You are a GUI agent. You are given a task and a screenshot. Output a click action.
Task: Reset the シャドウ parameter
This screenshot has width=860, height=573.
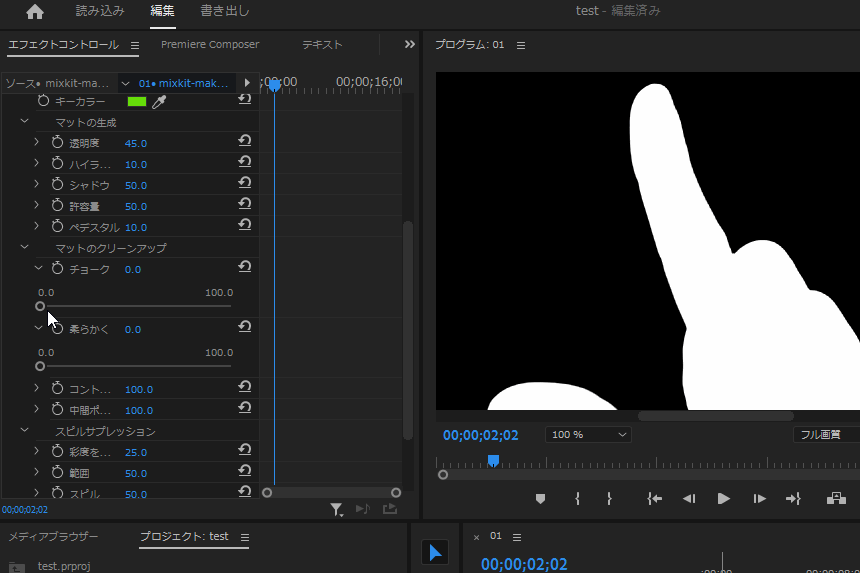tap(245, 183)
